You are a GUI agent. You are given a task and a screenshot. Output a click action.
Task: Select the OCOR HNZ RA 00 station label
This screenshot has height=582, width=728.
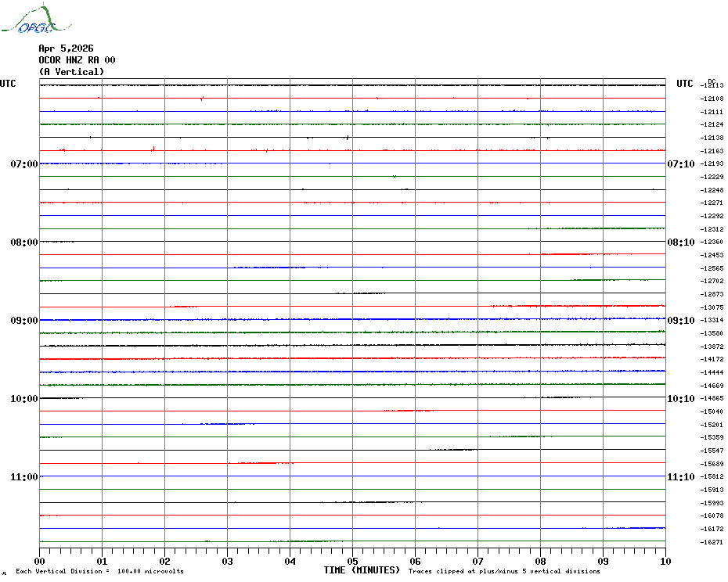point(77,60)
